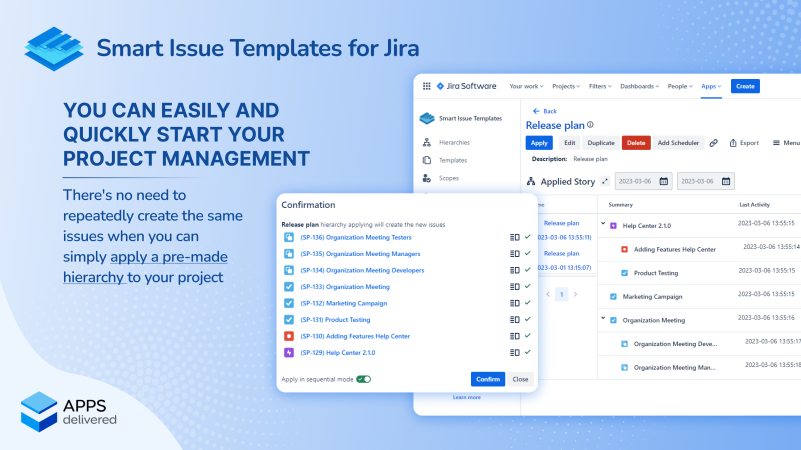Click task icon for Marketing Campaign in table
801x450 pixels.
[x=614, y=297]
